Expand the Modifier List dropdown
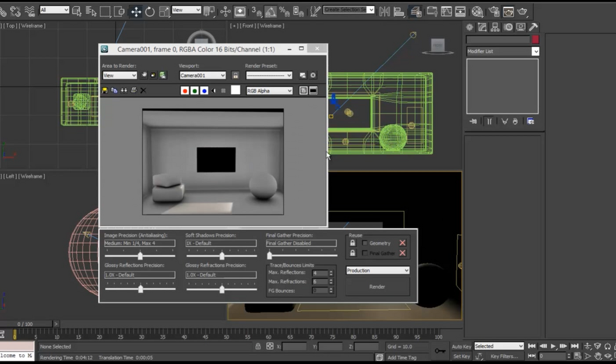Screen dimensions: 616x364 (x=503, y=51)
